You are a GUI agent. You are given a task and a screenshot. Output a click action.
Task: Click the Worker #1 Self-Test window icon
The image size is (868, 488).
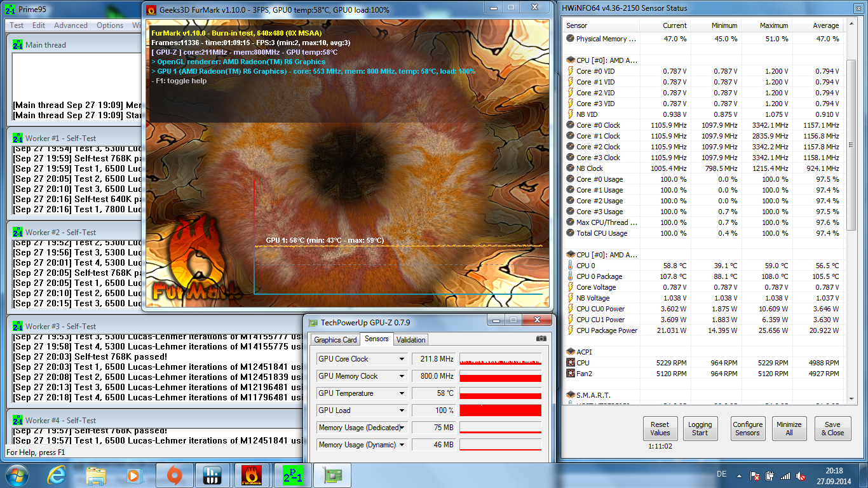pos(18,138)
